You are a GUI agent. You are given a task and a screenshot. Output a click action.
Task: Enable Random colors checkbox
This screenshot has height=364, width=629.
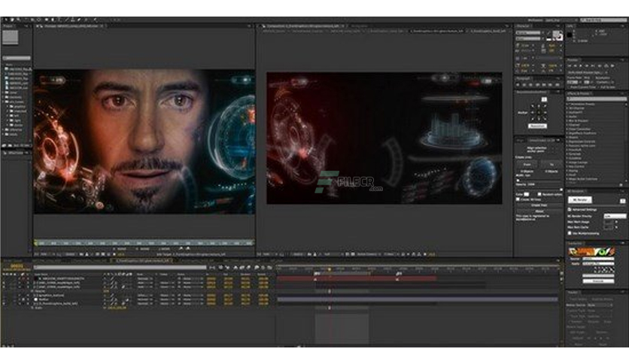coord(539,194)
